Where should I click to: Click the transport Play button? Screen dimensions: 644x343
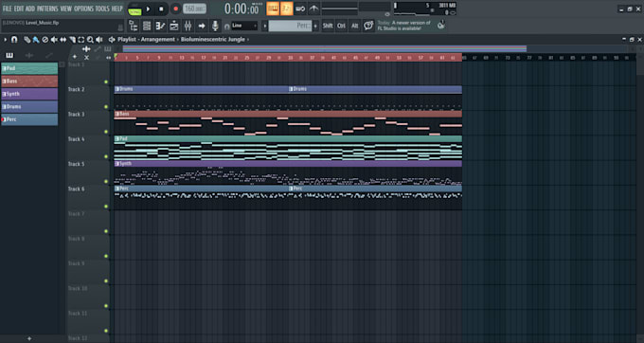coord(149,9)
